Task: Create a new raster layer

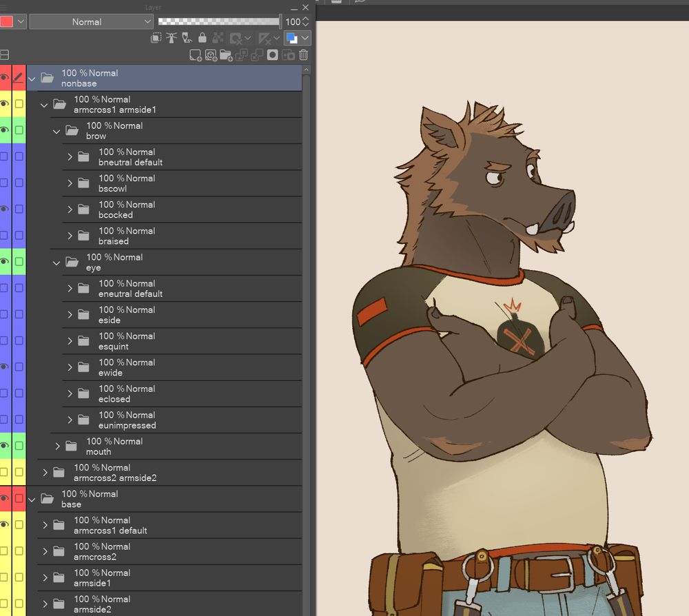Action: tap(195, 55)
